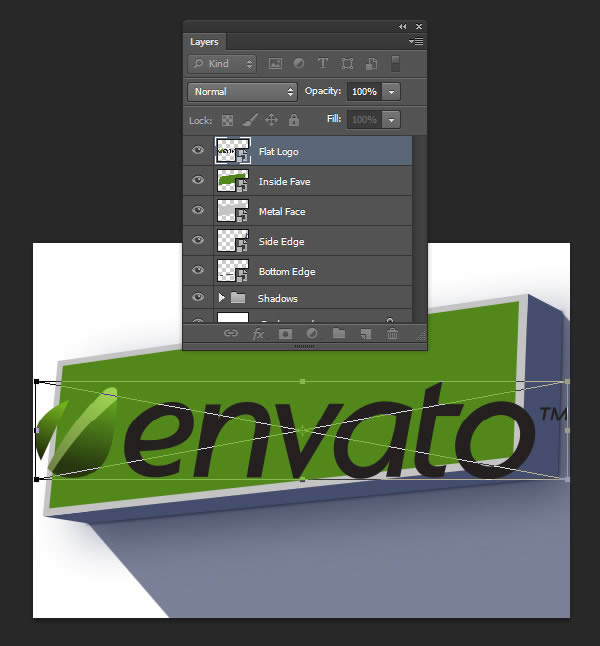The width and height of the screenshot is (600, 646).
Task: Select the Inside Fave layer thumbnail
Action: tap(233, 181)
